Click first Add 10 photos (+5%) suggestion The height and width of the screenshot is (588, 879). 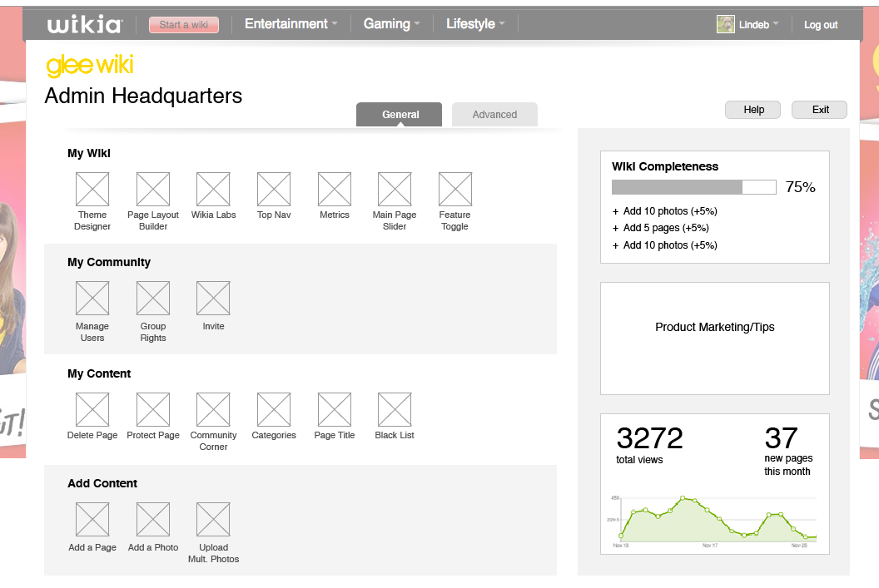click(665, 211)
